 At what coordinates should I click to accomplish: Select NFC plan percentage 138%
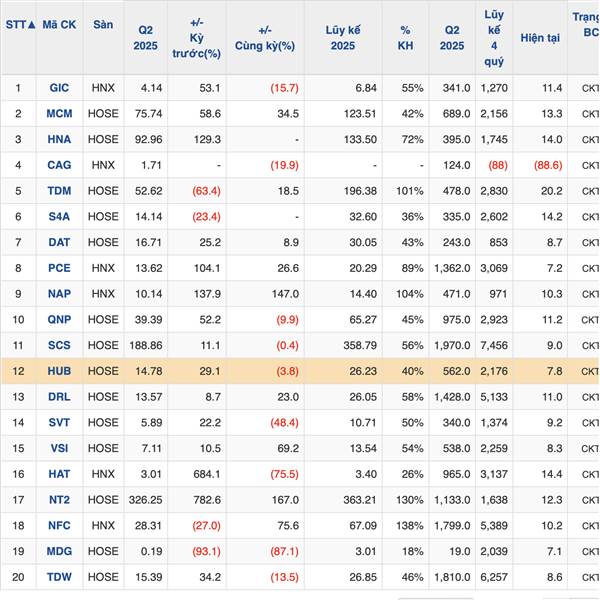point(410,526)
